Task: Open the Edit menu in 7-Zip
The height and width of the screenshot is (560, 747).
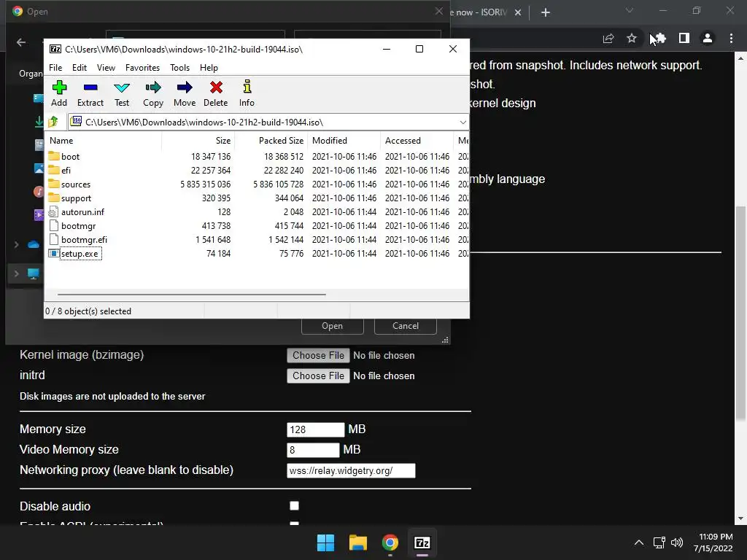Action: pos(80,68)
